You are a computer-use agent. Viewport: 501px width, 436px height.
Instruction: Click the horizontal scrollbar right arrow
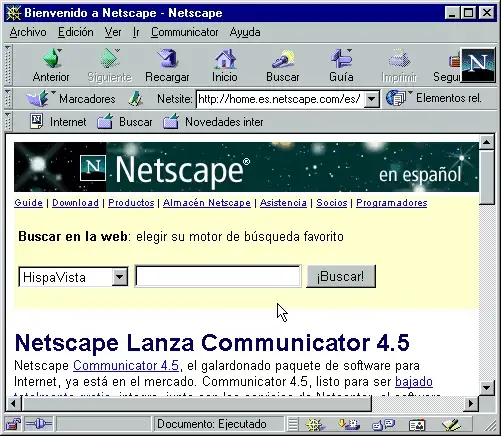(x=471, y=404)
